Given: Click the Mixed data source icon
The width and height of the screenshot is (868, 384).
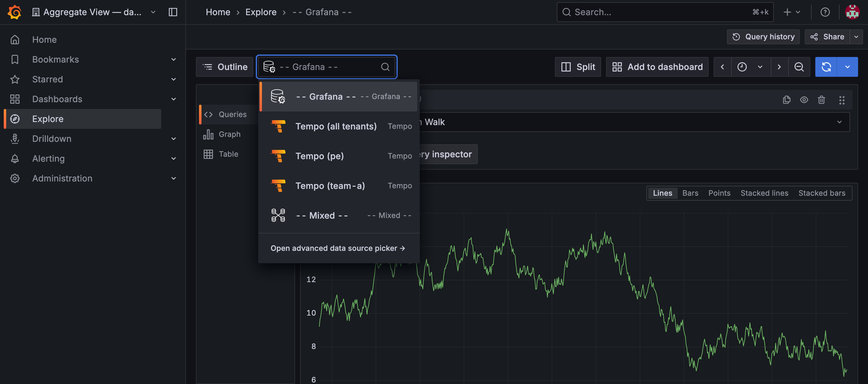Looking at the screenshot, I should click(278, 216).
